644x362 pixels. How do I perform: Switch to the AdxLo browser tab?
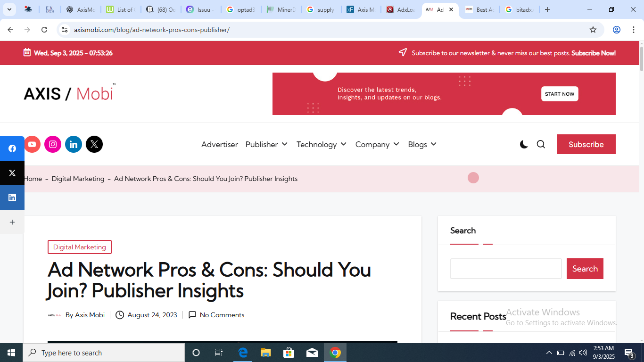coord(400,9)
